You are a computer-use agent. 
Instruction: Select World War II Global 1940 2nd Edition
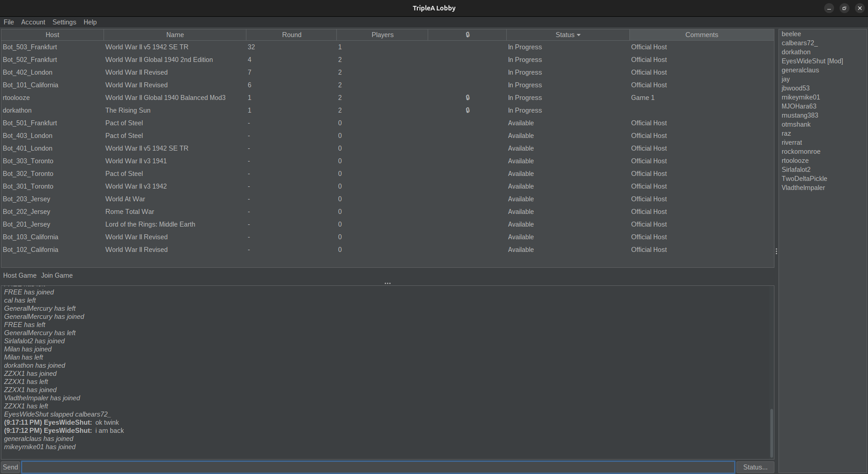(159, 60)
